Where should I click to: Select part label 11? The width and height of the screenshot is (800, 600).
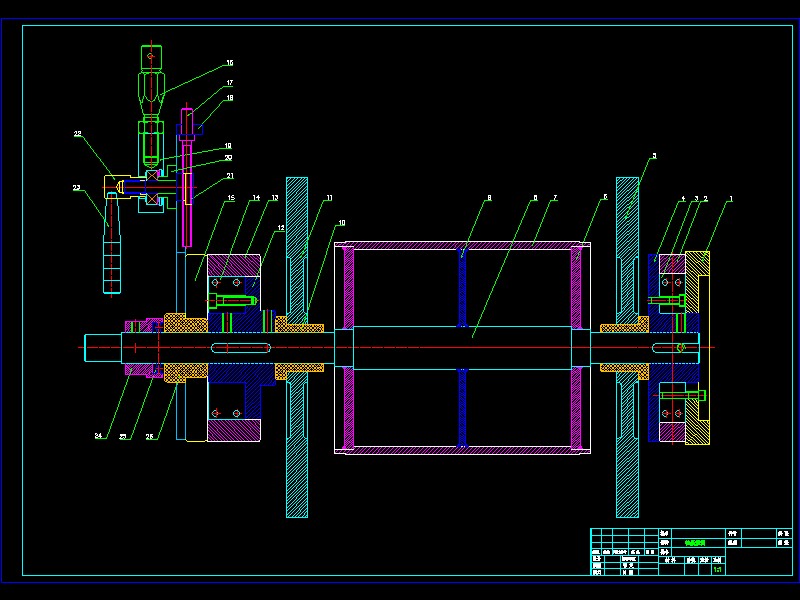pyautogui.click(x=329, y=198)
